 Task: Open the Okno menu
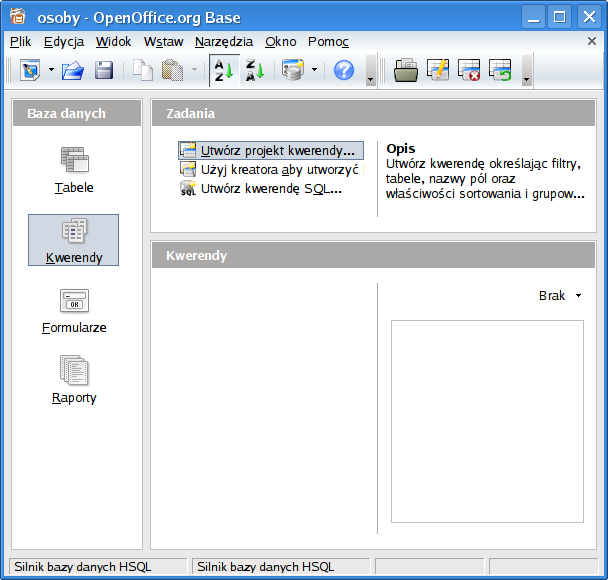281,41
